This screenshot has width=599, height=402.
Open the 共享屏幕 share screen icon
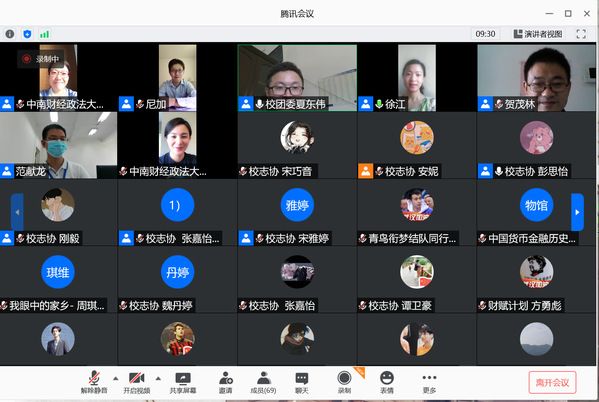[183, 383]
